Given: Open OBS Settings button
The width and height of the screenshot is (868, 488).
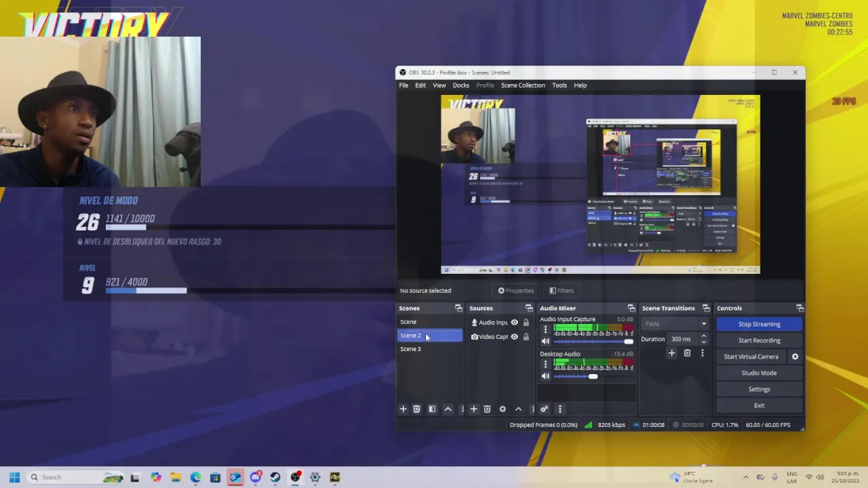Looking at the screenshot, I should pyautogui.click(x=759, y=389).
